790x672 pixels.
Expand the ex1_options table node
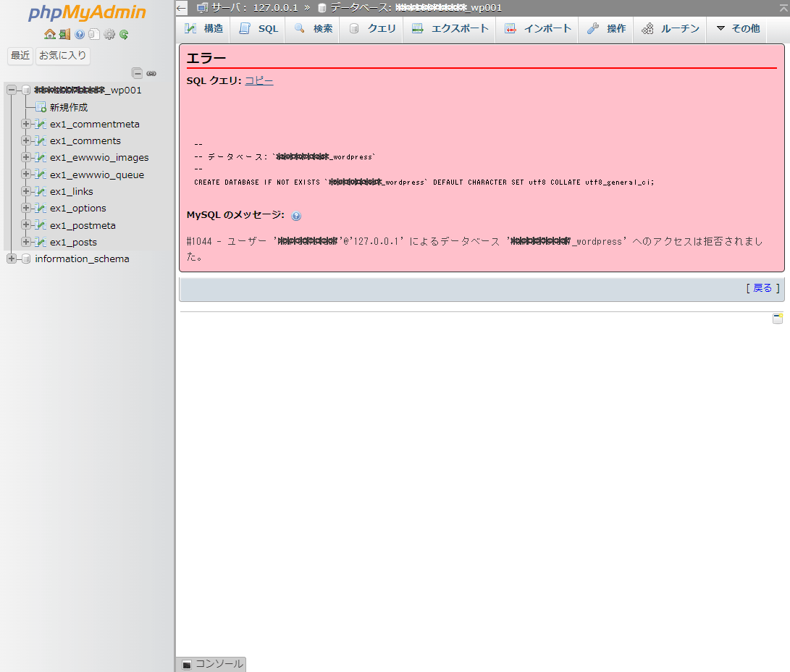point(26,209)
